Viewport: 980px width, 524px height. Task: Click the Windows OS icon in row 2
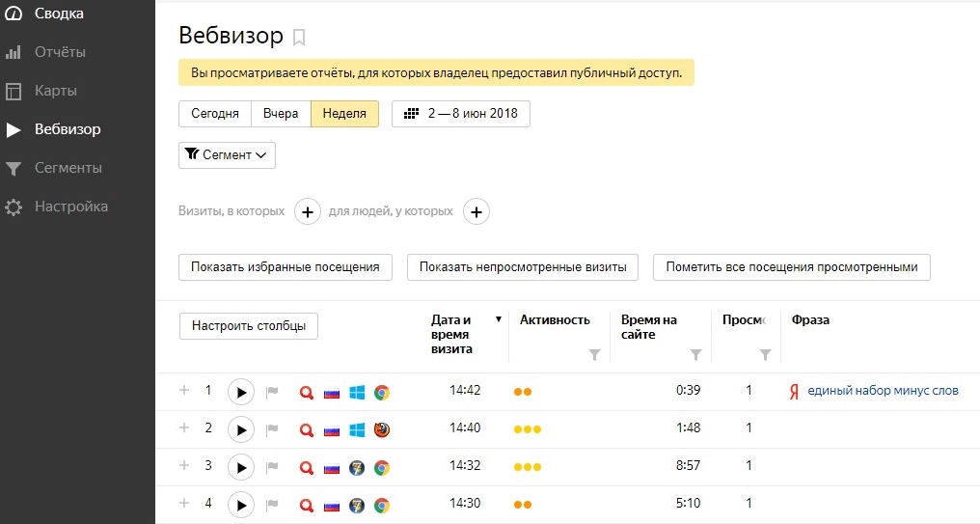point(357,430)
